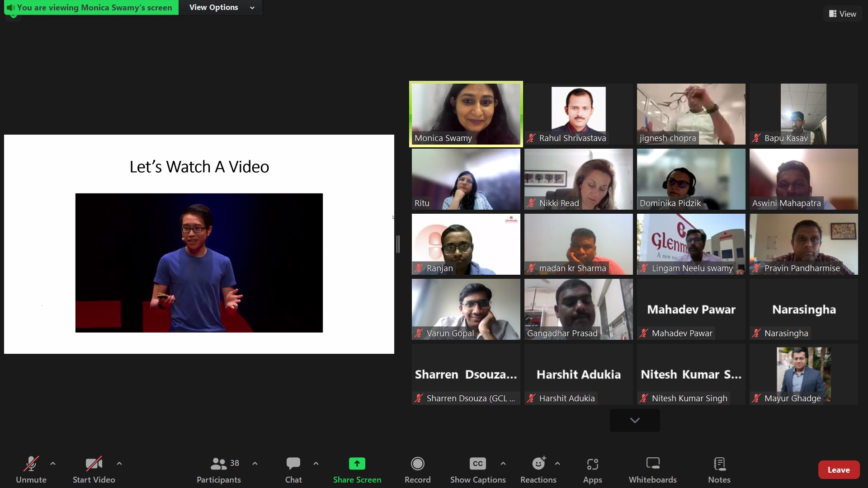The width and height of the screenshot is (868, 488).
Task: Open the Participants panel icon
Action: pos(219,464)
